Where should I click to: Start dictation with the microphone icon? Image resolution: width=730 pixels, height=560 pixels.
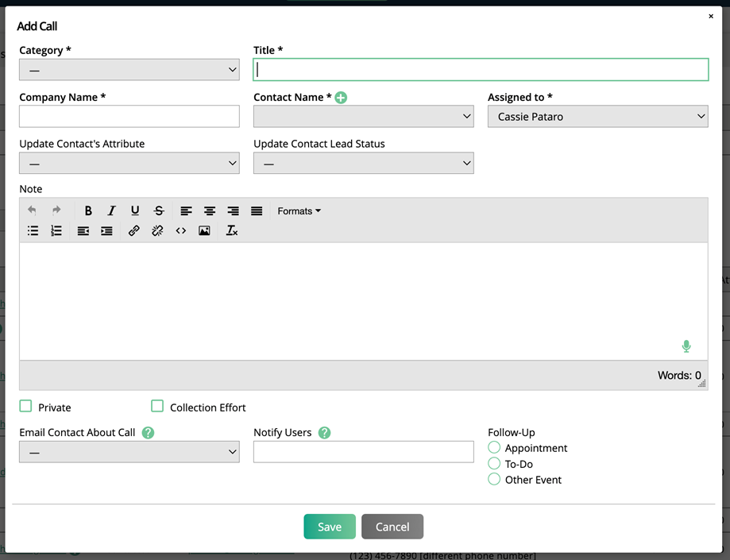686,346
